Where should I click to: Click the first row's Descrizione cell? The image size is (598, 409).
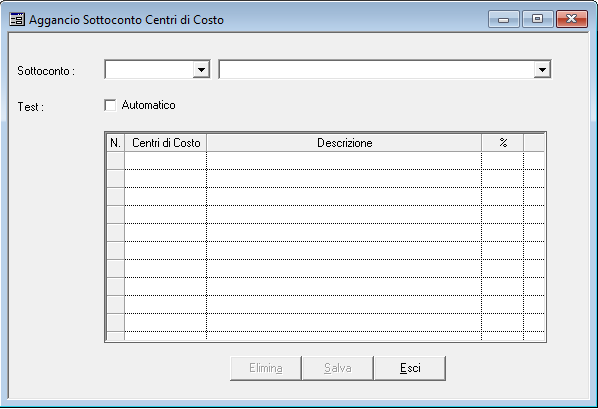pyautogui.click(x=344, y=161)
